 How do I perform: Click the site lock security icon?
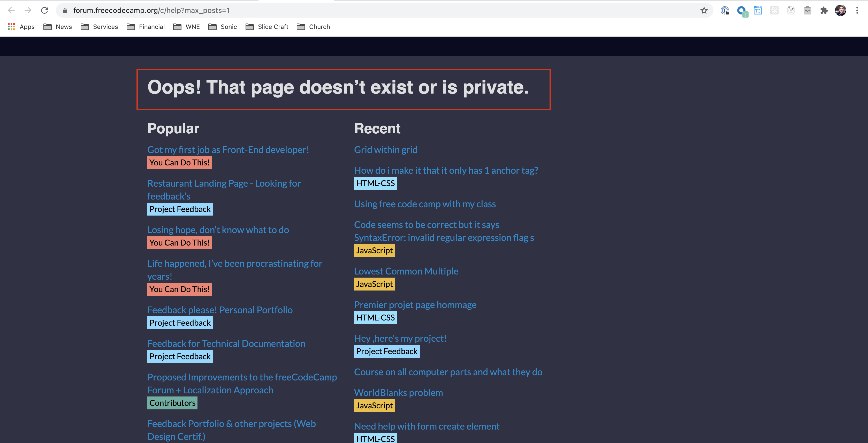pos(65,10)
